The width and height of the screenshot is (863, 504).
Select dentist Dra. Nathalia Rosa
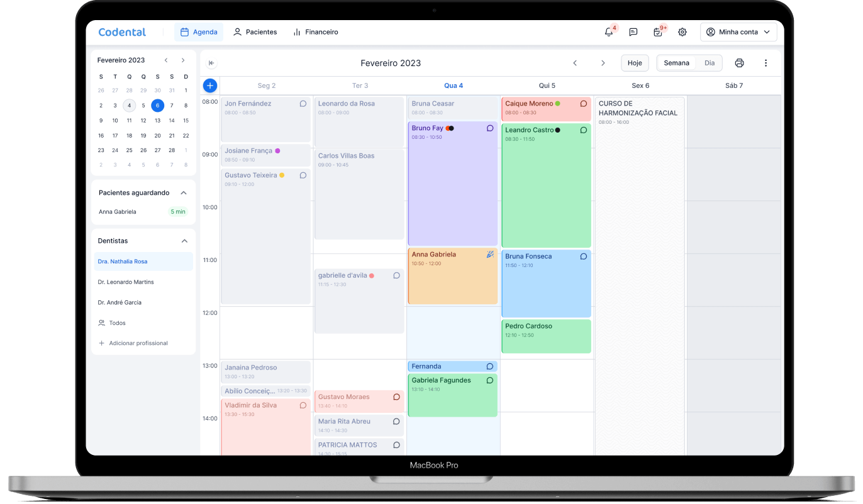143,261
